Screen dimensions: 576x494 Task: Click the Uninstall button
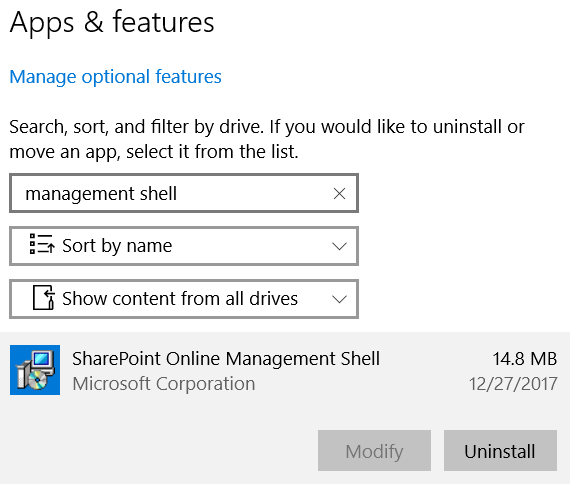click(x=500, y=451)
